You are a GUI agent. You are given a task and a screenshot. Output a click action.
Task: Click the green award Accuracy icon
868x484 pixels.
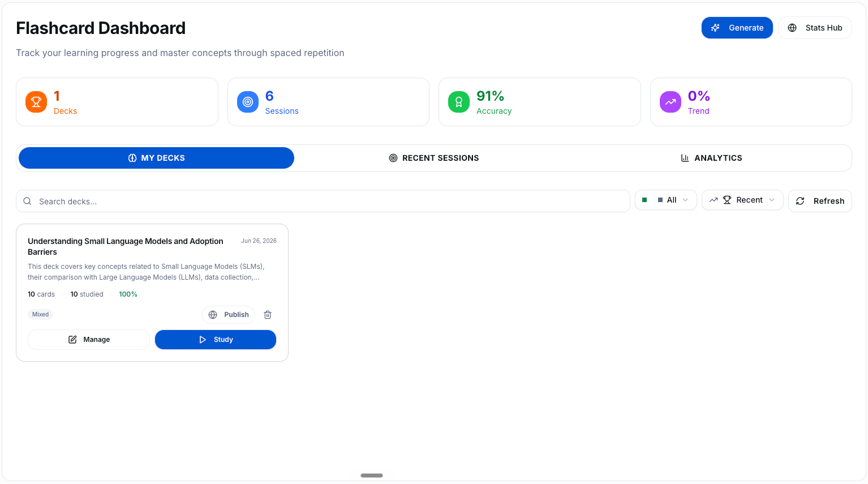point(459,102)
